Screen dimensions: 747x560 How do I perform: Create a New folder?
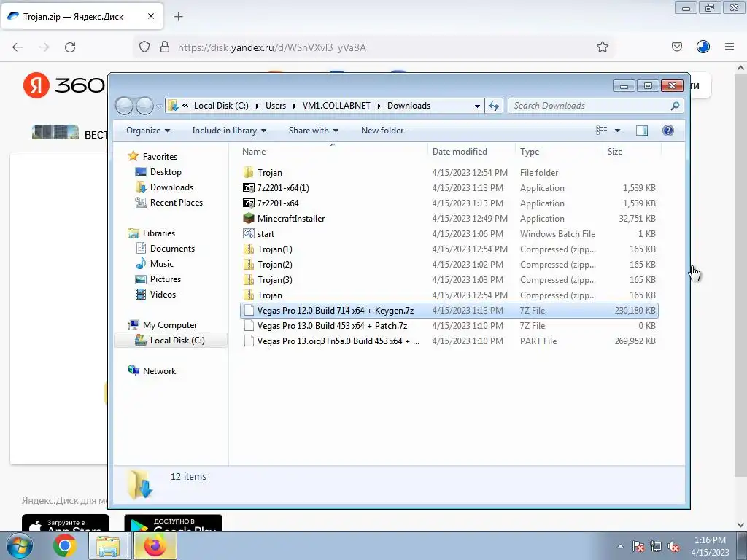coord(382,131)
